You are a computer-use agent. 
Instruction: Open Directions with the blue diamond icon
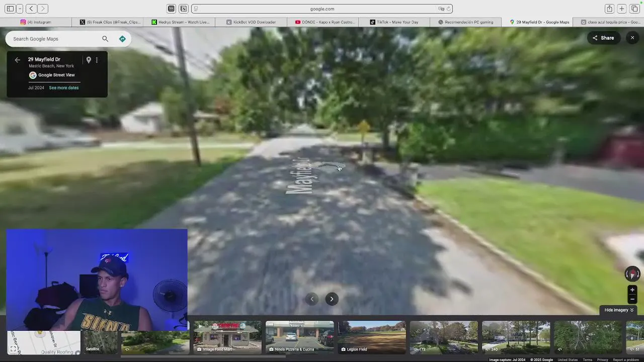[122, 39]
